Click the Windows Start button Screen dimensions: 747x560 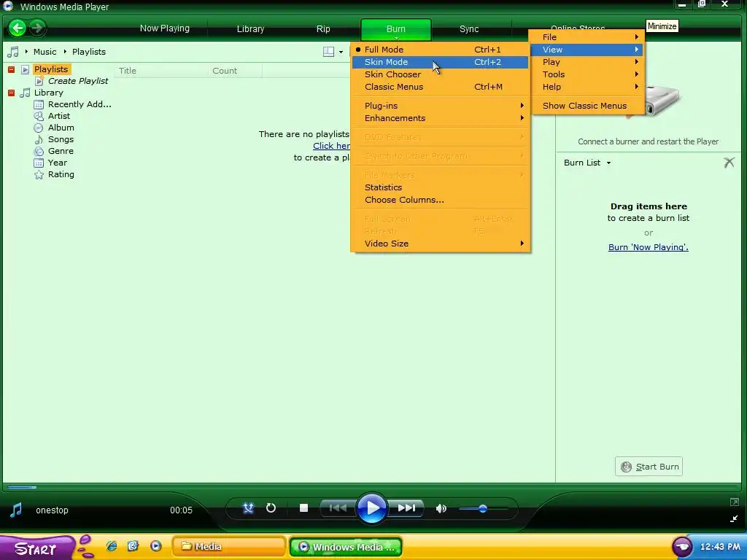(x=36, y=548)
